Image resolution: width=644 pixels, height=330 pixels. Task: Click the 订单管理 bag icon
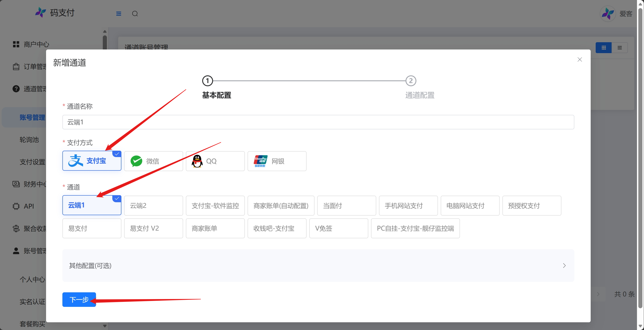pyautogui.click(x=16, y=66)
